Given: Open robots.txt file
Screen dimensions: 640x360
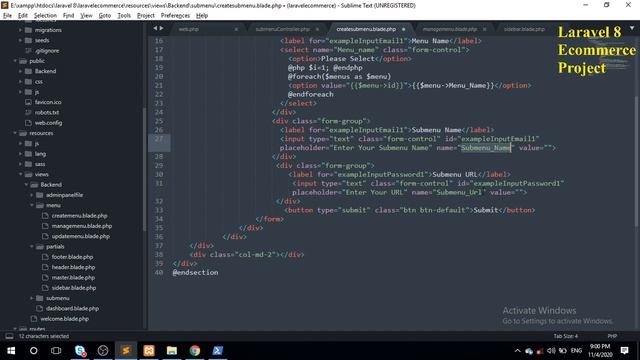Looking at the screenshot, I should point(47,112).
